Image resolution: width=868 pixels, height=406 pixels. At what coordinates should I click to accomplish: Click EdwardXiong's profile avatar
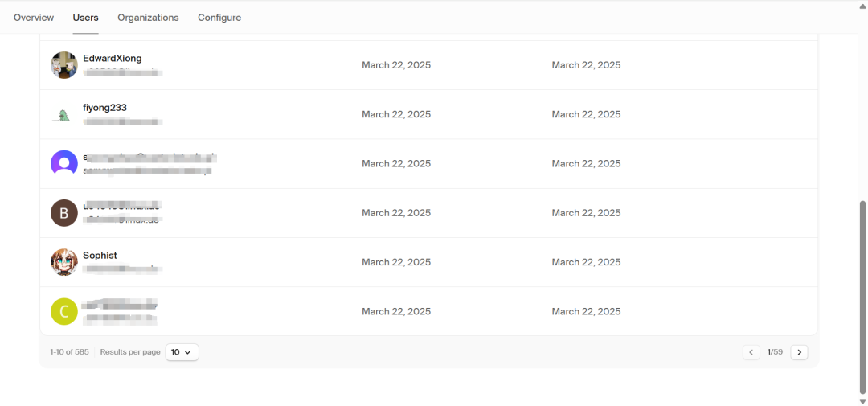64,65
